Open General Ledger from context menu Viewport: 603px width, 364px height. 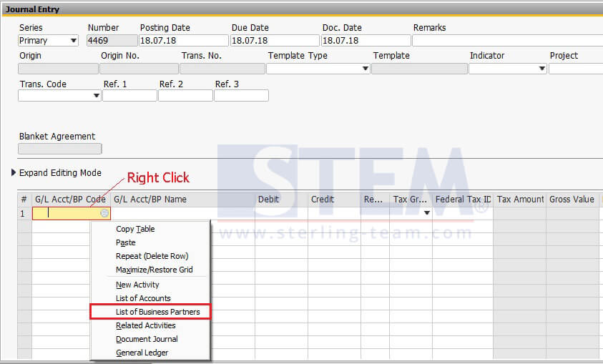(x=142, y=353)
